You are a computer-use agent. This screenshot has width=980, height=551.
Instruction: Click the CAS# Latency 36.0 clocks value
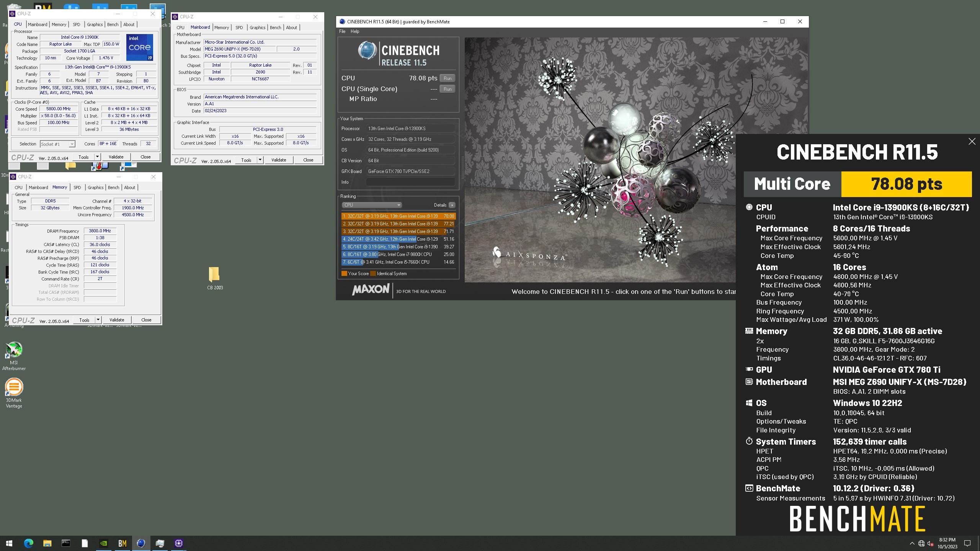tap(100, 245)
